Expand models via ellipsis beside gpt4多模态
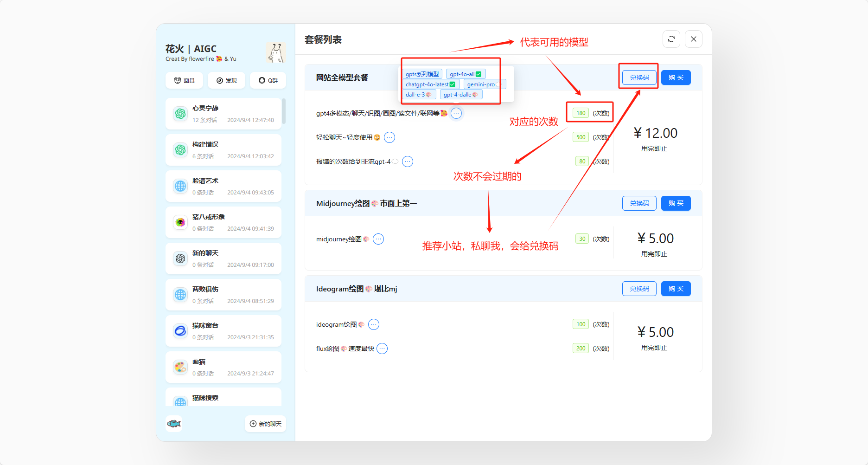The image size is (868, 465). point(456,113)
